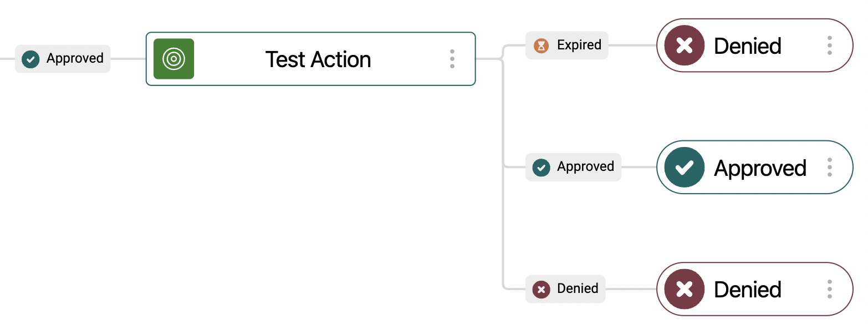The image size is (868, 334).
Task: Click small maroon x icon on Denied branch label
Action: pyautogui.click(x=541, y=289)
